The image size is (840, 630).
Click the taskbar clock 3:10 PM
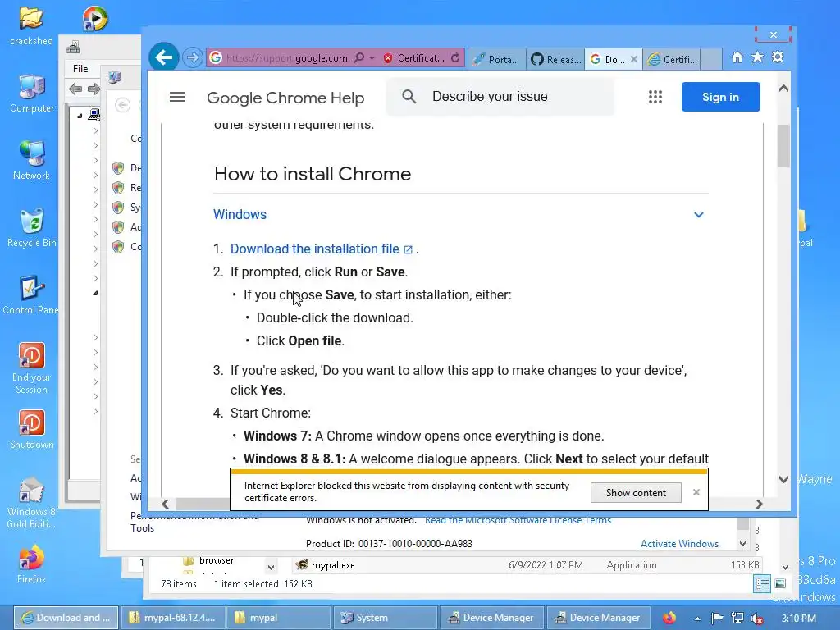[x=798, y=619]
